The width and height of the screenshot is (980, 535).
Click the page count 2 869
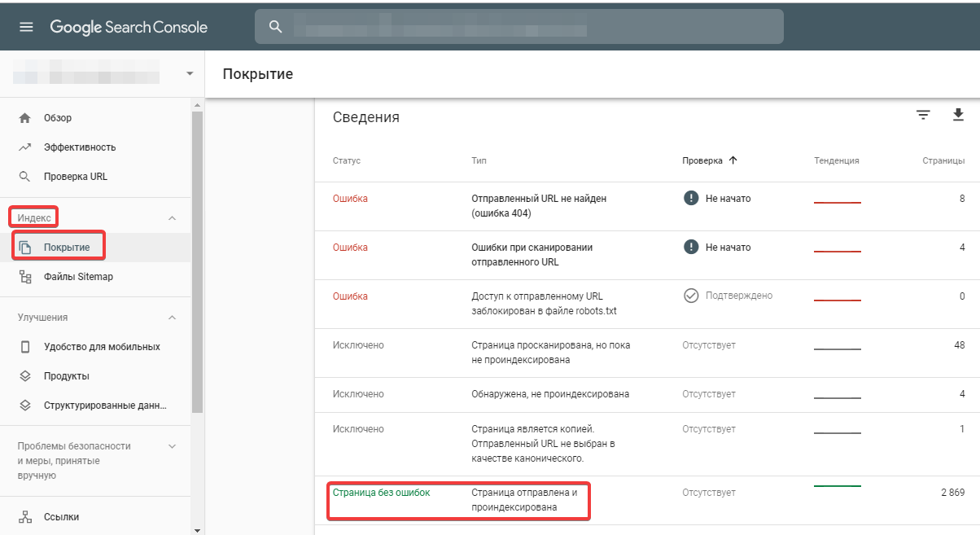[952, 493]
